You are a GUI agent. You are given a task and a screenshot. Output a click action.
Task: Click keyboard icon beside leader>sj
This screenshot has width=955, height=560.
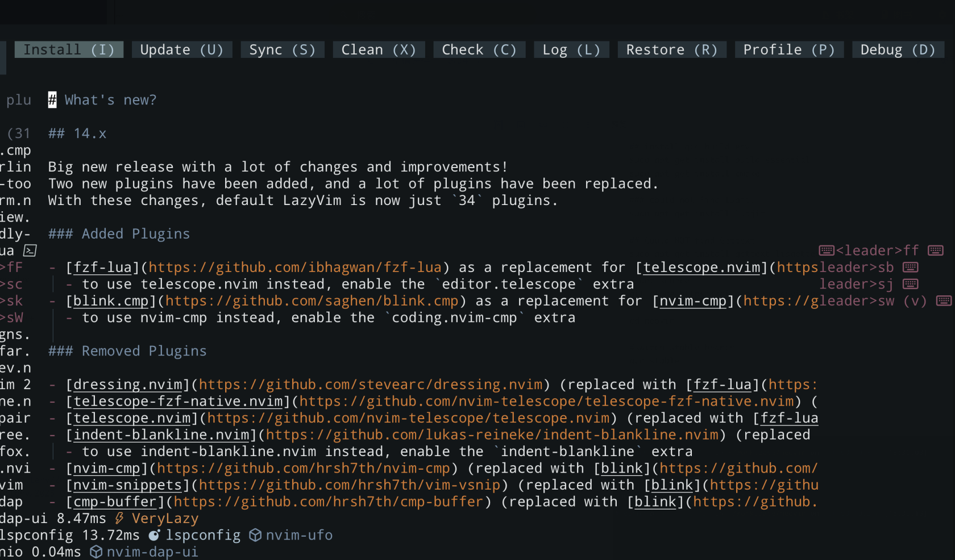click(910, 284)
